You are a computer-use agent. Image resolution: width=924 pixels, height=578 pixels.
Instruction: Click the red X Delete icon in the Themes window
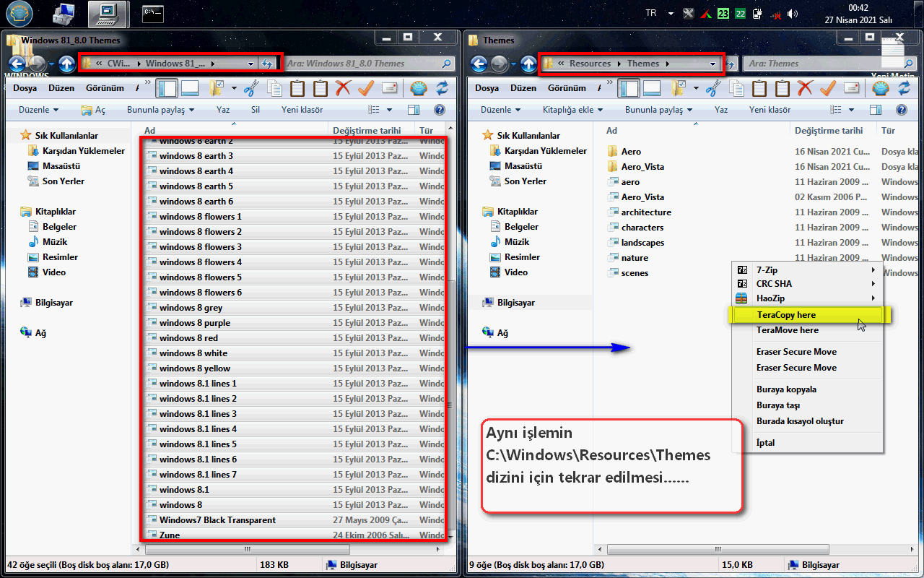pyautogui.click(x=805, y=88)
